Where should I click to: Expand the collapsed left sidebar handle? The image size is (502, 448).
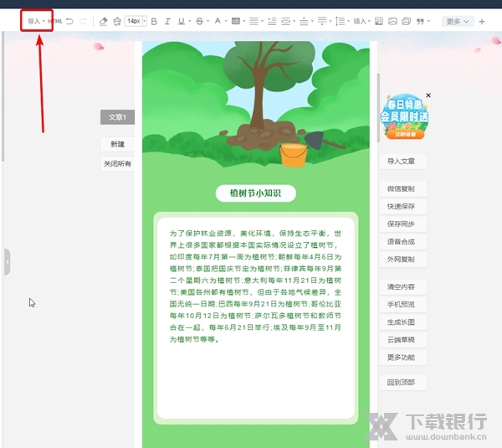click(x=7, y=262)
